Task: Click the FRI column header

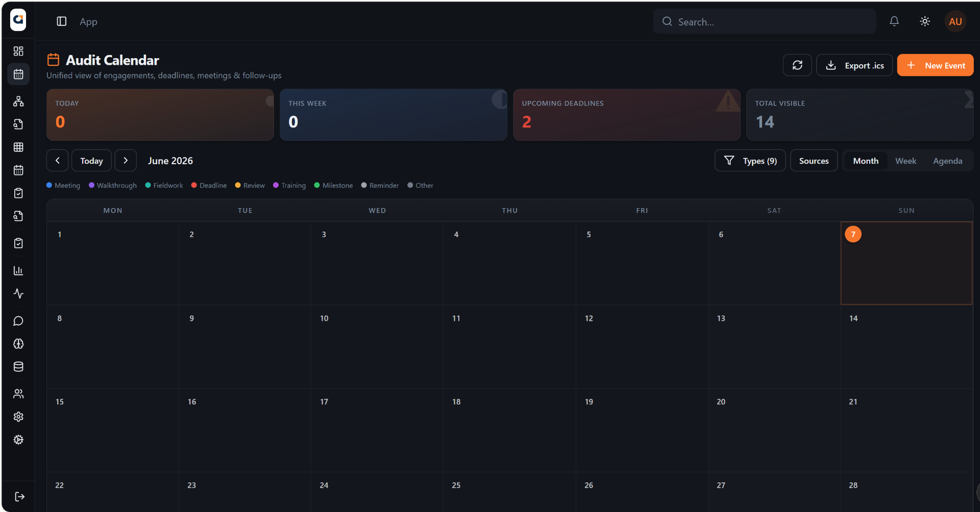Action: (642, 211)
